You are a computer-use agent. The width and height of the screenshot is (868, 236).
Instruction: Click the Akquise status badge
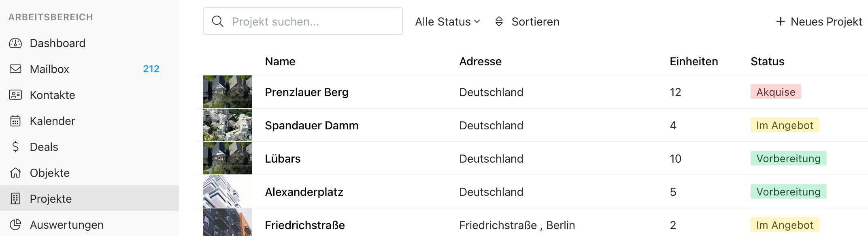[776, 92]
